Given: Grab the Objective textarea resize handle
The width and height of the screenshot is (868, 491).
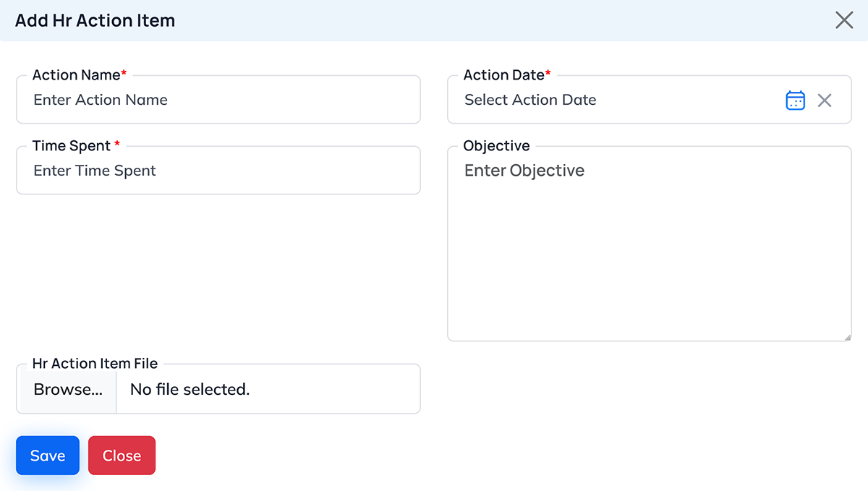Looking at the screenshot, I should (847, 336).
